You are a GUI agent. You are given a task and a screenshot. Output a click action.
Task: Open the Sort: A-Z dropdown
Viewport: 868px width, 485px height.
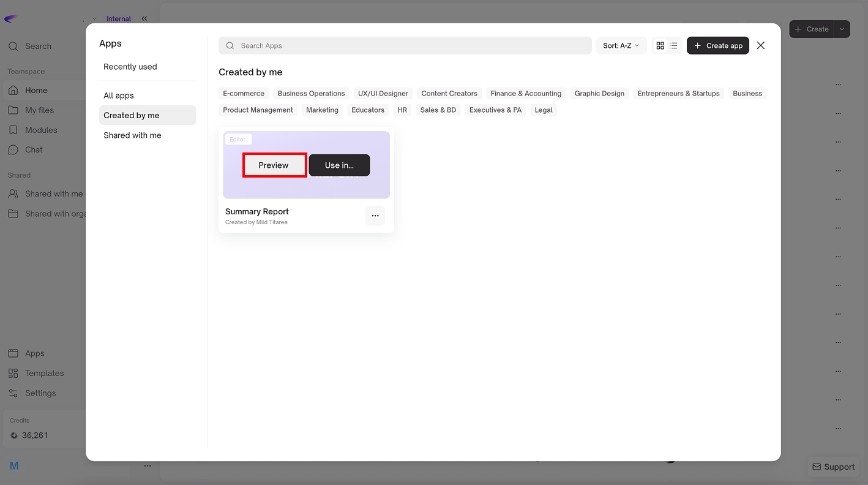(621, 46)
